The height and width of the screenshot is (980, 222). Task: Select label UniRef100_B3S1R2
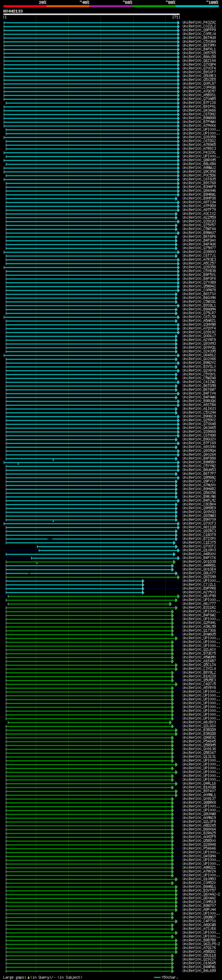(199, 608)
